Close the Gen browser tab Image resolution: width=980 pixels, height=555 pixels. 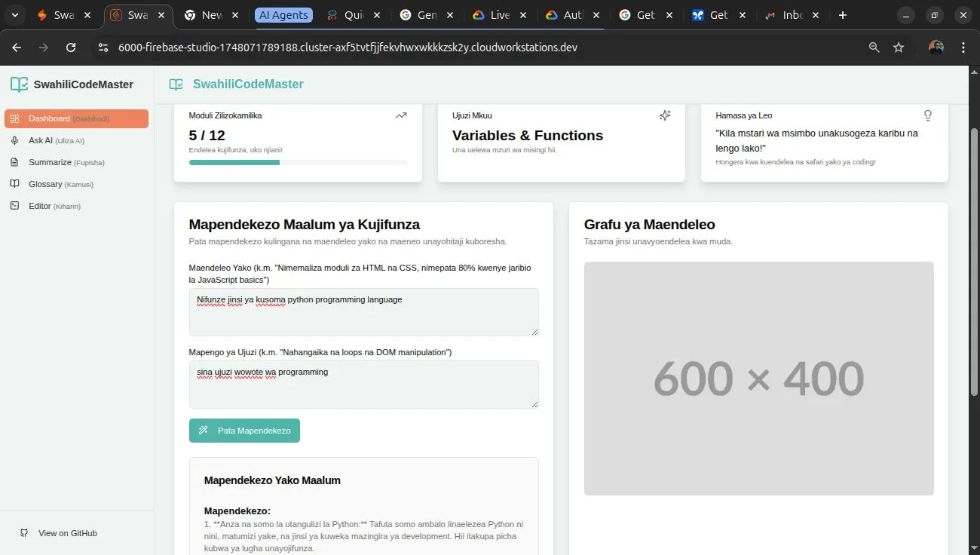pyautogui.click(x=452, y=15)
